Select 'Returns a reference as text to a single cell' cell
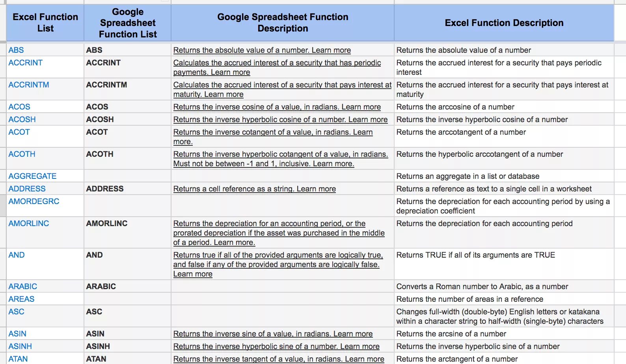The height and width of the screenshot is (364, 626). pos(504,189)
